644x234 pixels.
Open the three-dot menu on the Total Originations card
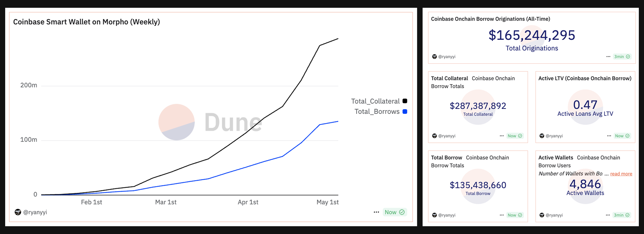pyautogui.click(x=608, y=57)
